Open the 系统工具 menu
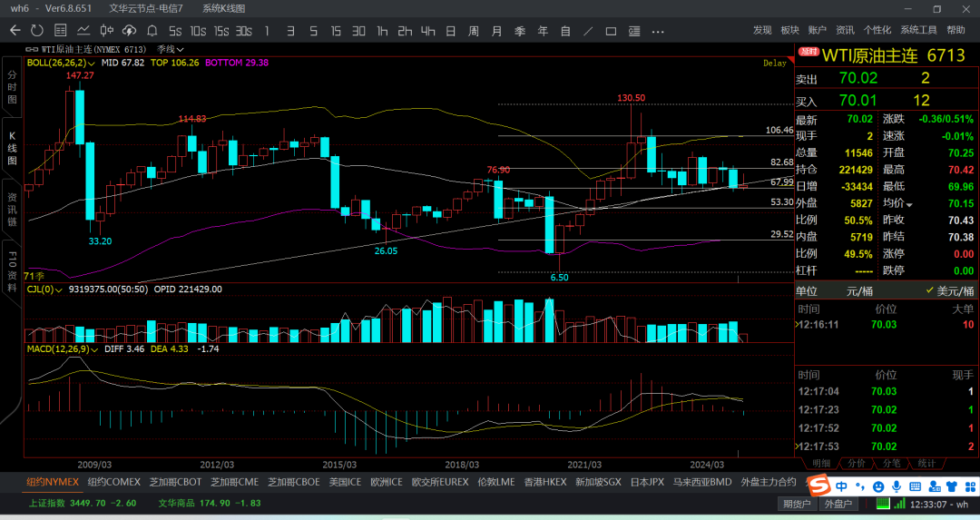The height and width of the screenshot is (520, 980). [918, 30]
